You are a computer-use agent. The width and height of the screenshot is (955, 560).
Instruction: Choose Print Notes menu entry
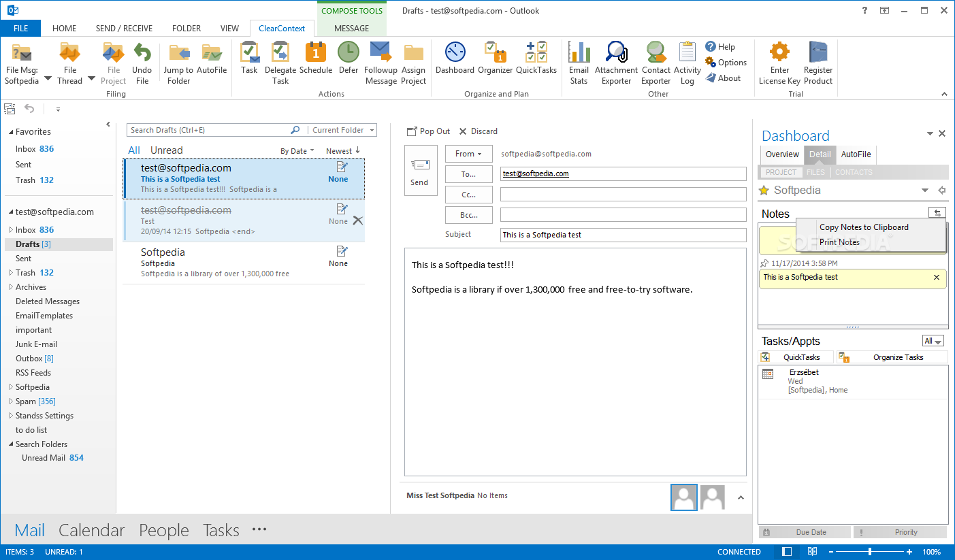(x=839, y=242)
